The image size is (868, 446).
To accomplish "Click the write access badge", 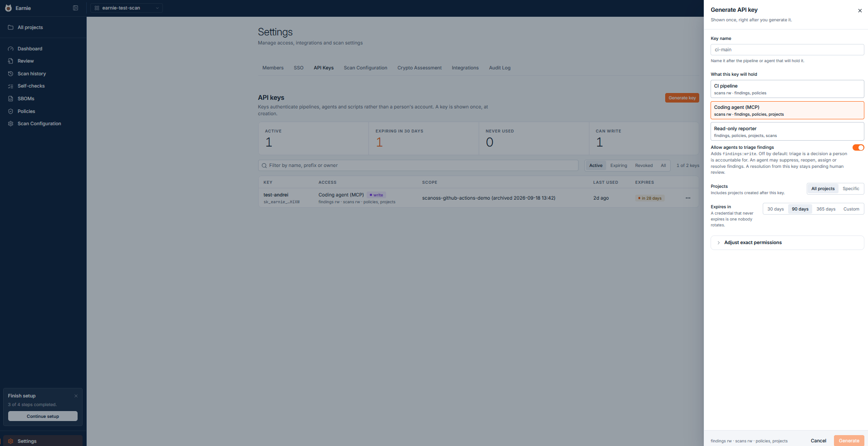I will pos(376,195).
